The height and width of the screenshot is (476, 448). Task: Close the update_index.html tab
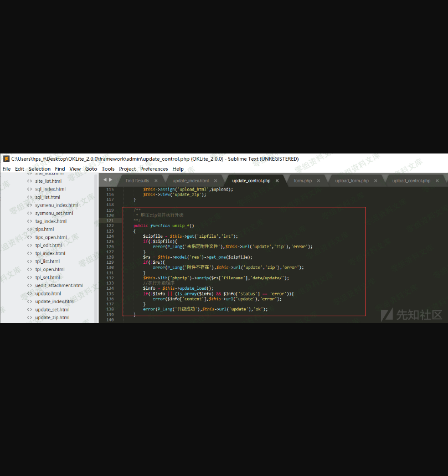[217, 181]
